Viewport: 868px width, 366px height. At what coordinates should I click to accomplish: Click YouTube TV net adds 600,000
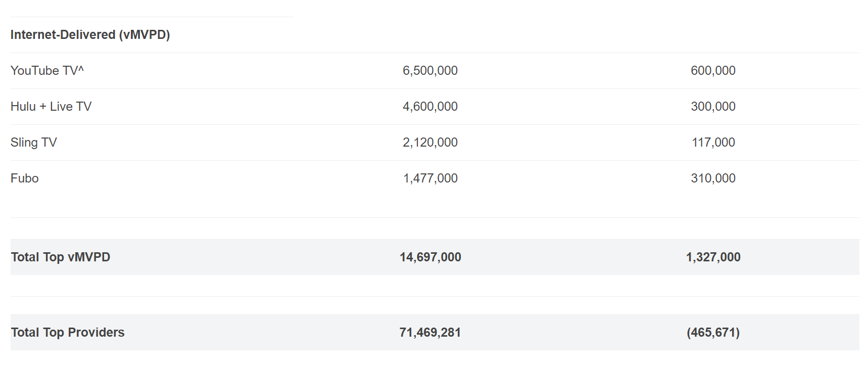[713, 71]
